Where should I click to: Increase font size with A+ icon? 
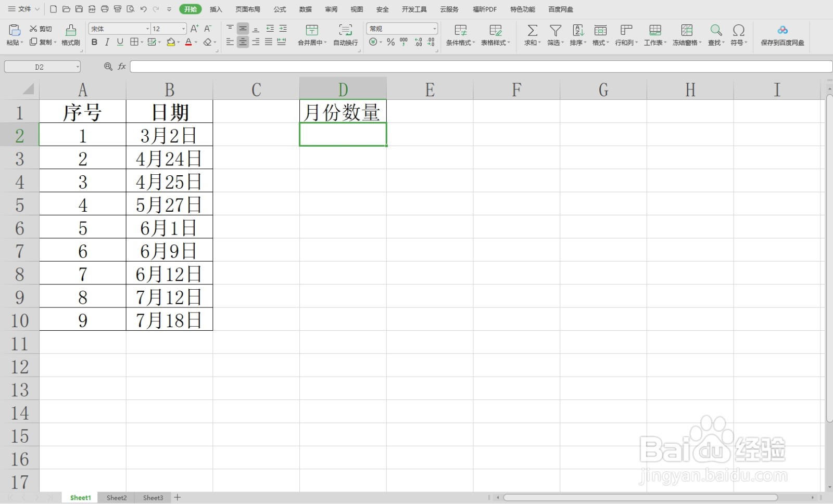coord(194,29)
